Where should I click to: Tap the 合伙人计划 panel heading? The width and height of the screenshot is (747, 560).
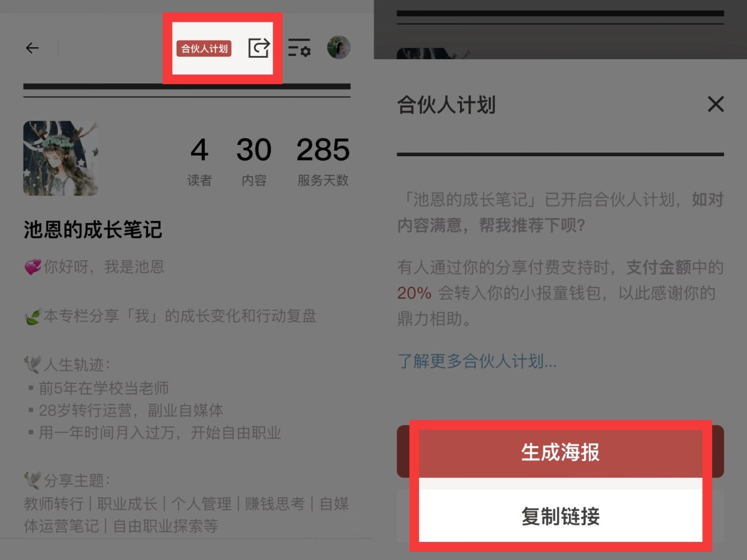click(x=446, y=105)
